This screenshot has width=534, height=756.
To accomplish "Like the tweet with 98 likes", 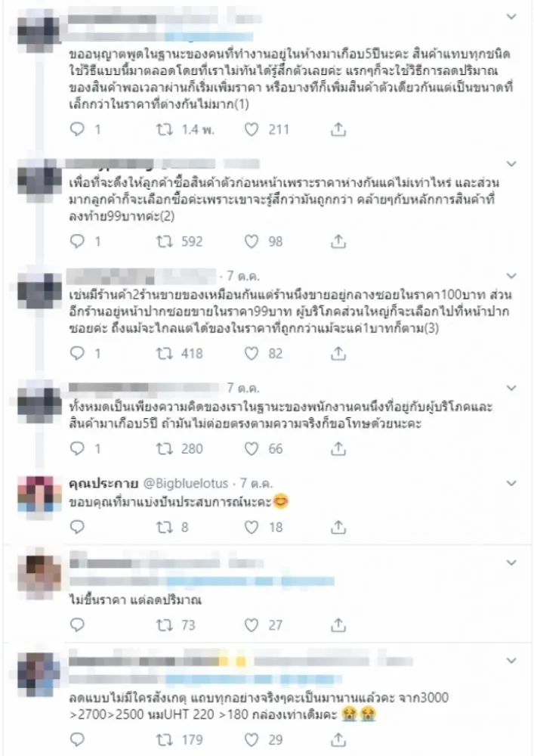I will click(252, 241).
